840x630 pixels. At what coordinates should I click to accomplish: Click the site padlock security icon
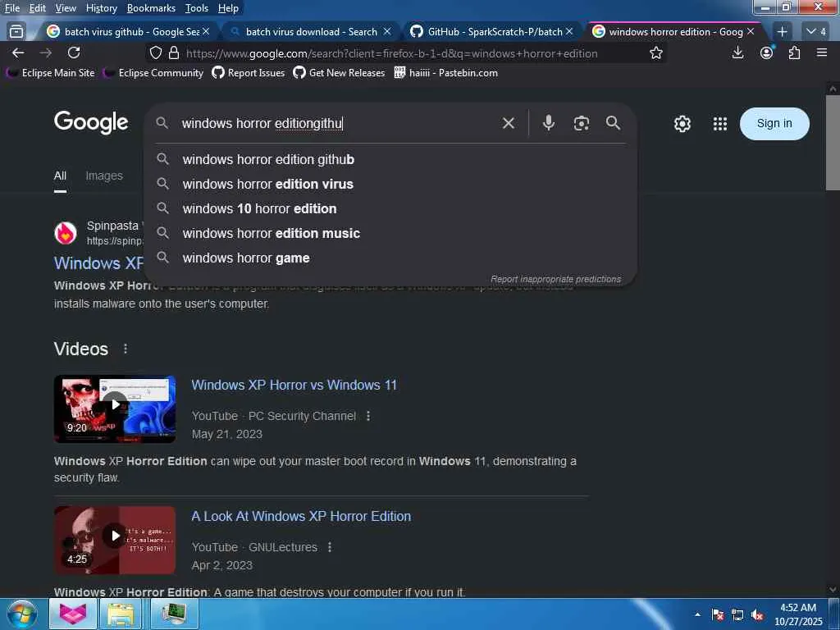coord(174,52)
